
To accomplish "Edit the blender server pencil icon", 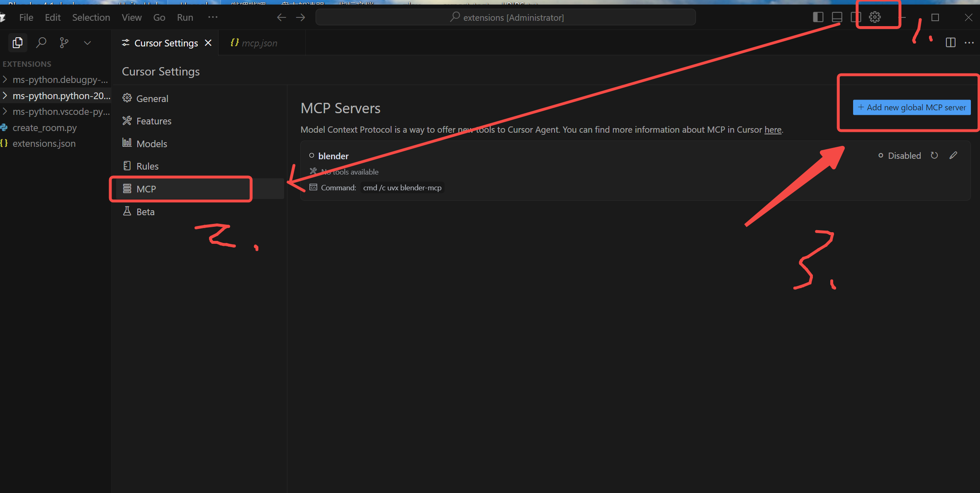I will click(x=953, y=155).
